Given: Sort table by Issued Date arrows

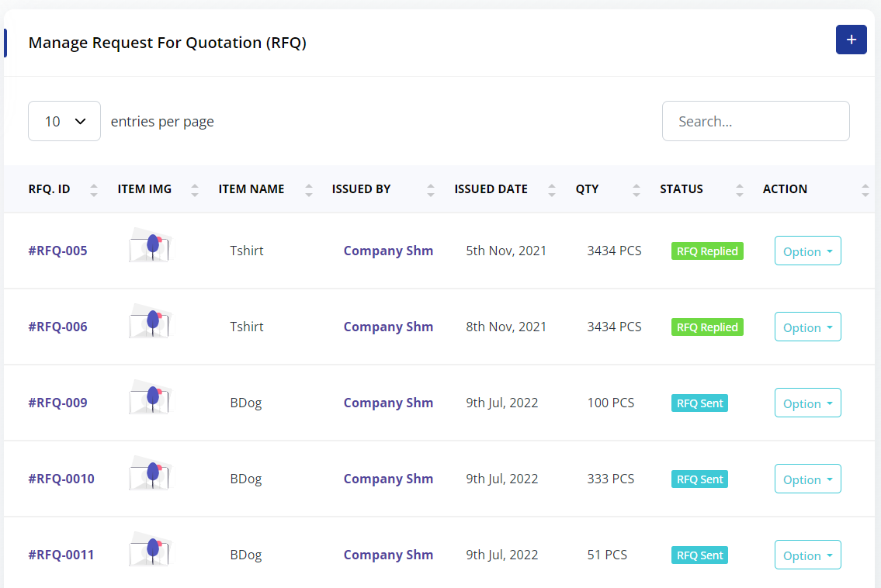Looking at the screenshot, I should [x=552, y=189].
